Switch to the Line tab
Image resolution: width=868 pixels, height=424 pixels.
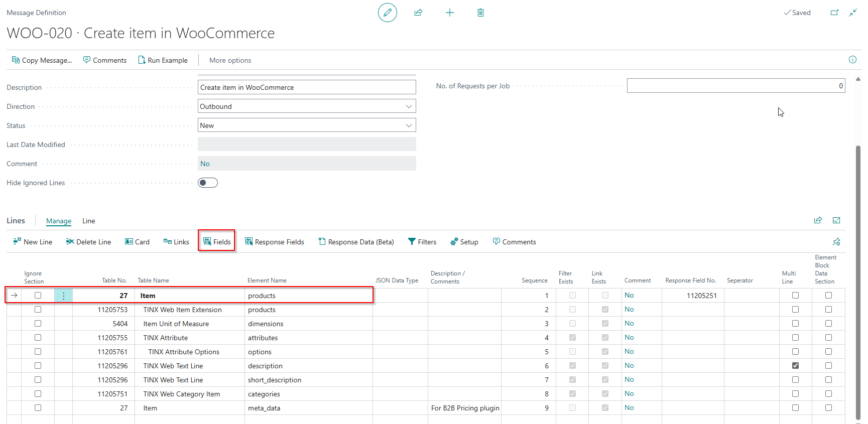(x=89, y=221)
